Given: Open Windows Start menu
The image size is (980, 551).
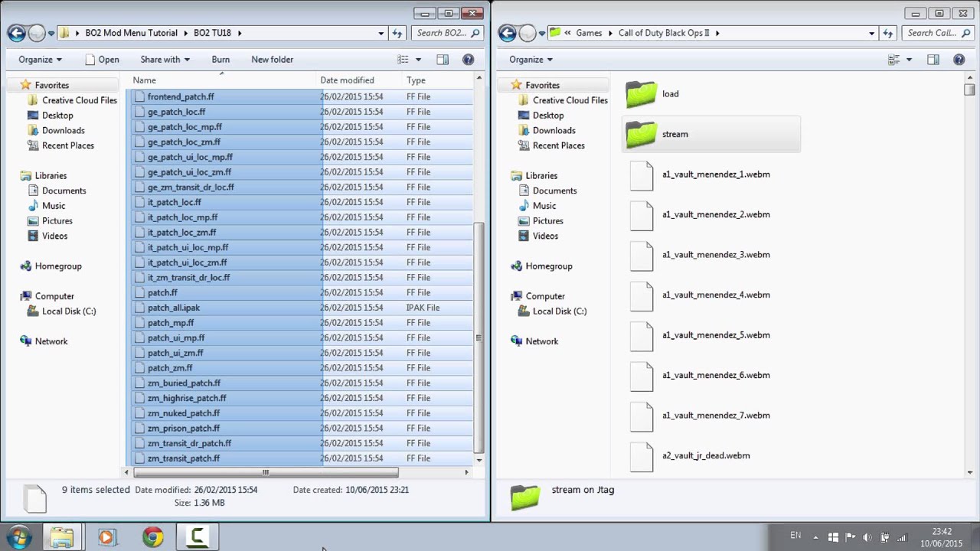Looking at the screenshot, I should pyautogui.click(x=18, y=537).
